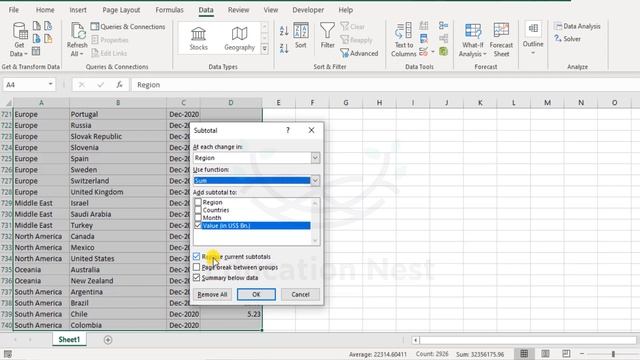640x360 pixels.
Task: Select column E header
Action: (278, 103)
